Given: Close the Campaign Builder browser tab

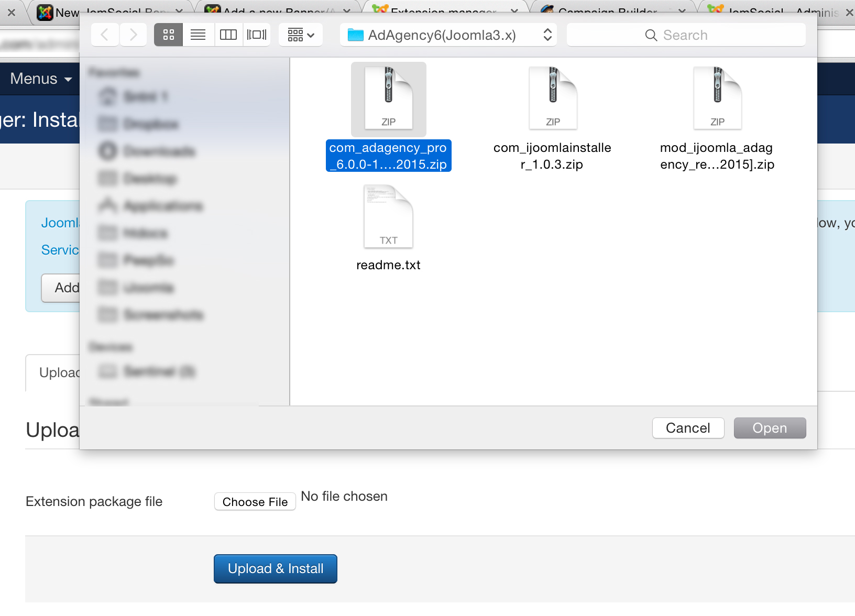Looking at the screenshot, I should 682,11.
